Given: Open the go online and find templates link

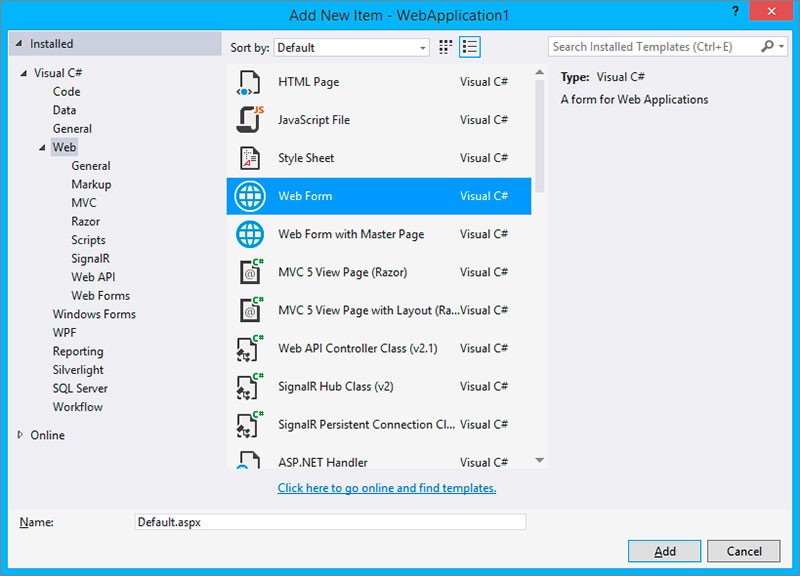Looking at the screenshot, I should [x=387, y=488].
